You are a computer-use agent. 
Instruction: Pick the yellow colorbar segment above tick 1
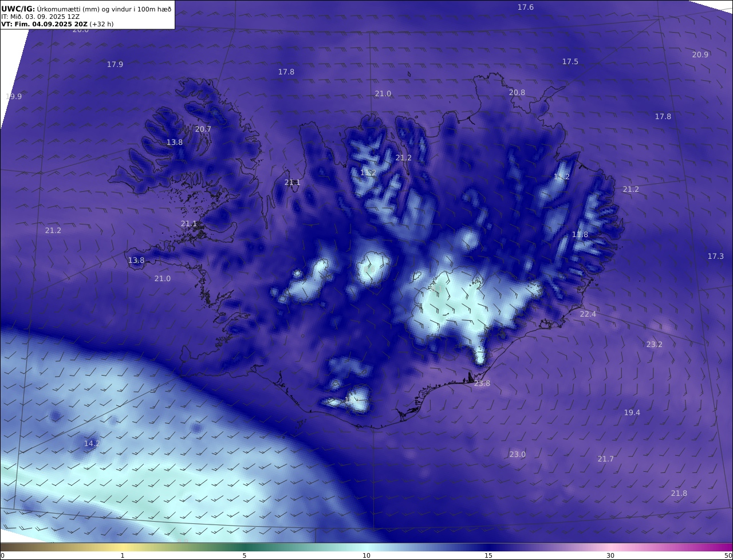(x=123, y=547)
